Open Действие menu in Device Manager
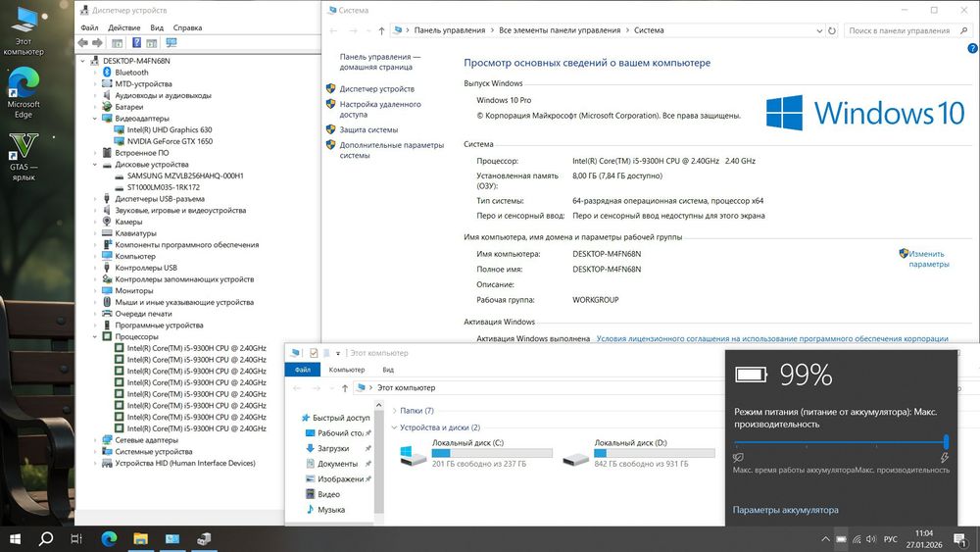Viewport: 980px width, 552px height. coord(123,27)
